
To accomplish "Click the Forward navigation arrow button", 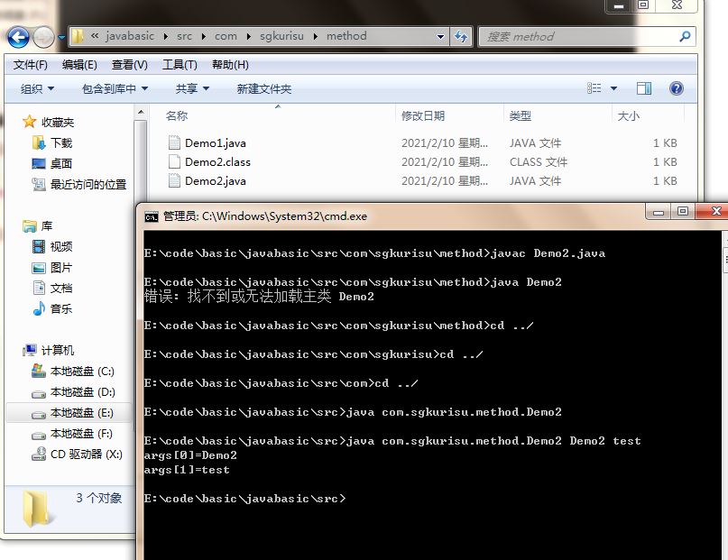I will (x=42, y=37).
